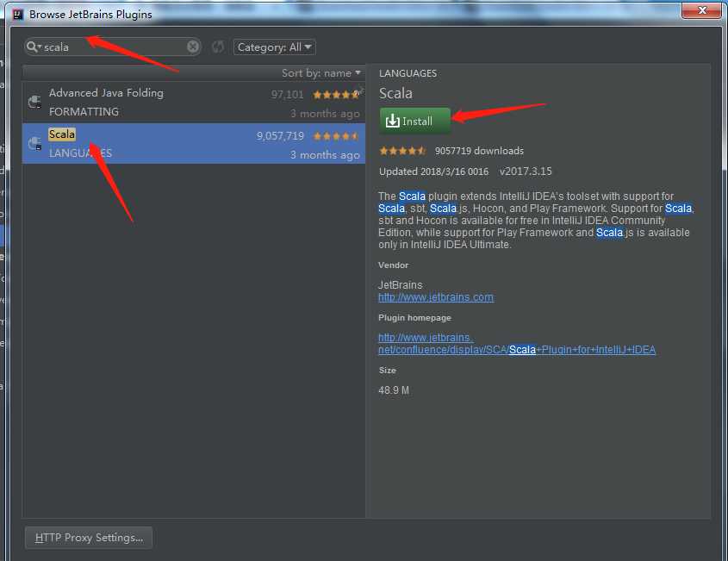Click the 9057719 downloads text

coord(479,151)
